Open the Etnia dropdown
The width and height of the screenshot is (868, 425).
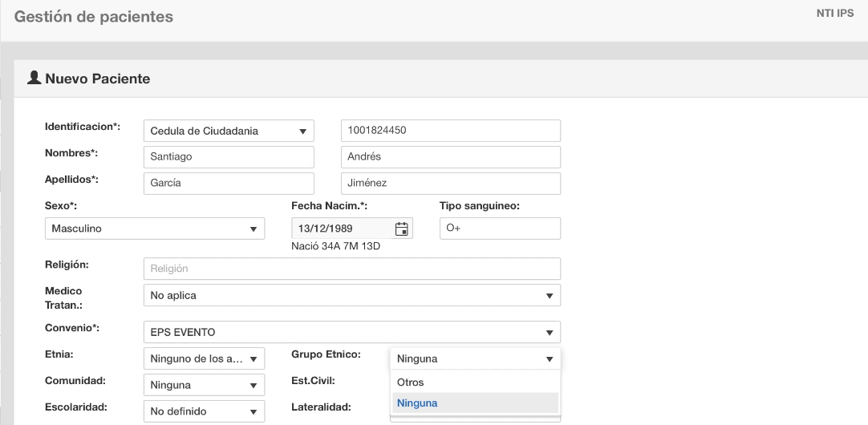[204, 359]
